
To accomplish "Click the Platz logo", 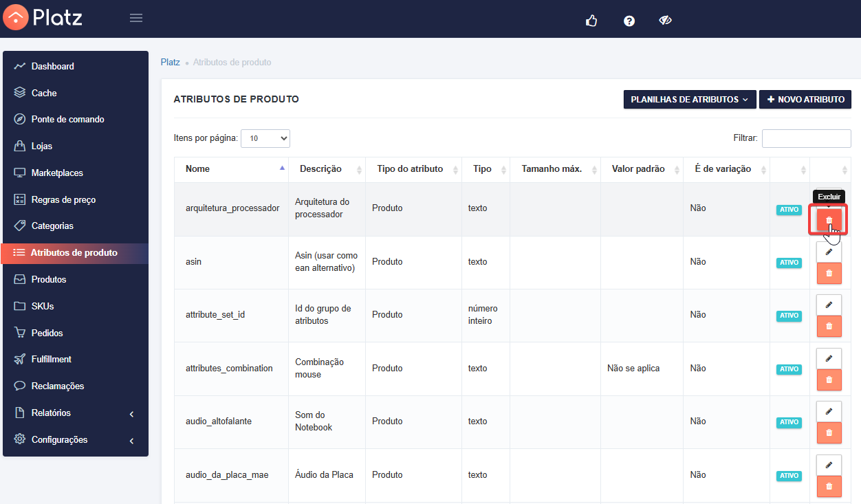I will click(x=43, y=17).
